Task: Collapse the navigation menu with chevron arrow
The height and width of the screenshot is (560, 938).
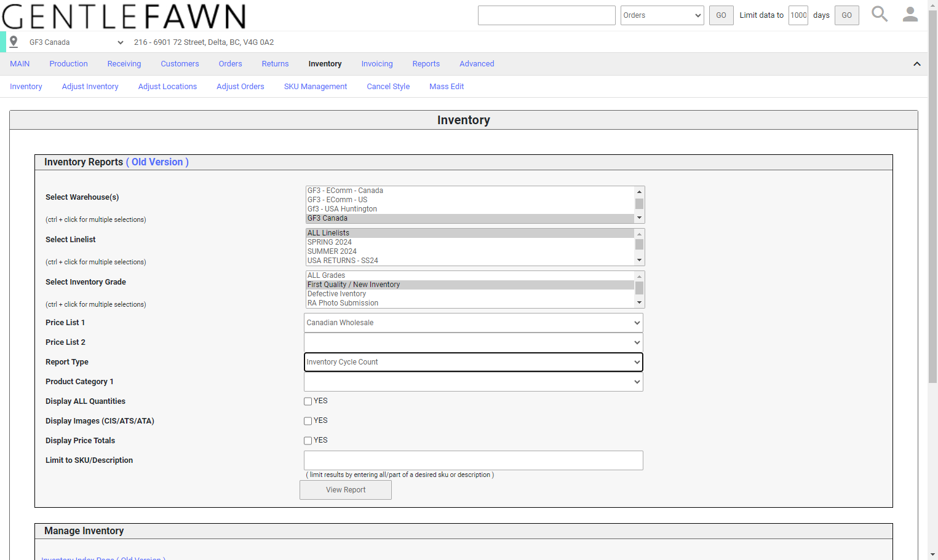Action: pyautogui.click(x=917, y=64)
